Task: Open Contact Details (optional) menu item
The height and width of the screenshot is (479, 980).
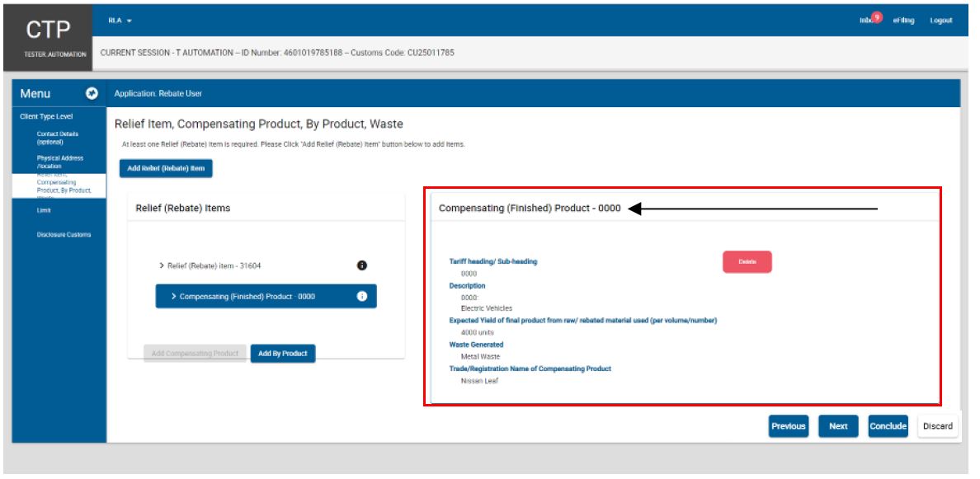Action: (58, 138)
